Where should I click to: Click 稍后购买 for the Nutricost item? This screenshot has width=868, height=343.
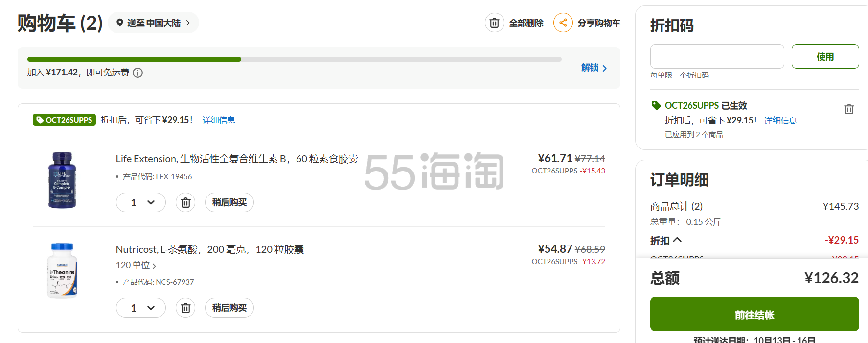(x=229, y=308)
